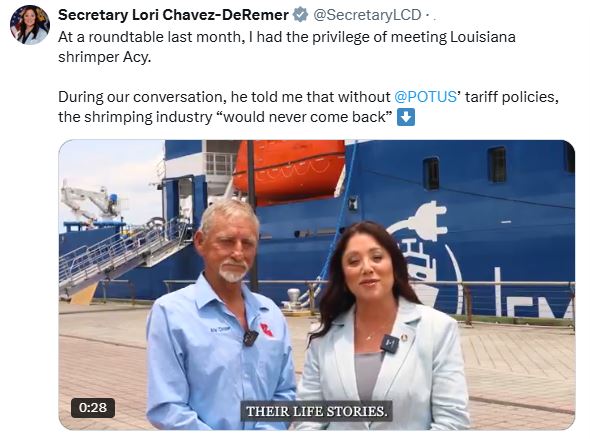The height and width of the screenshot is (439, 590).
Task: Click the 0:28 video duration badge
Action: pyautogui.click(x=93, y=408)
